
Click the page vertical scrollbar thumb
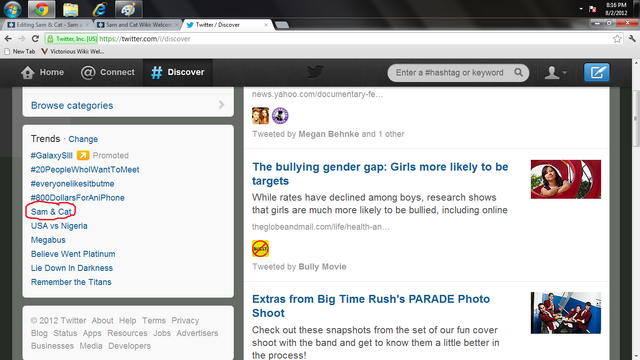tap(636, 118)
